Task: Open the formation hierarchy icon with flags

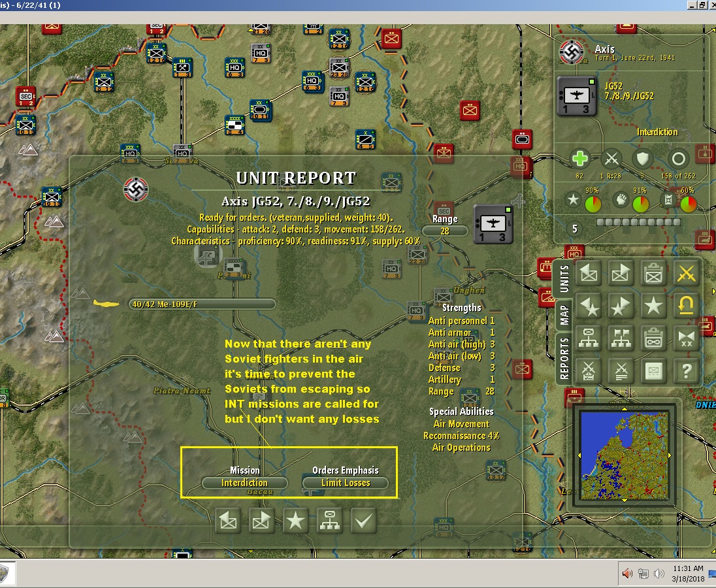Action: [x=621, y=338]
